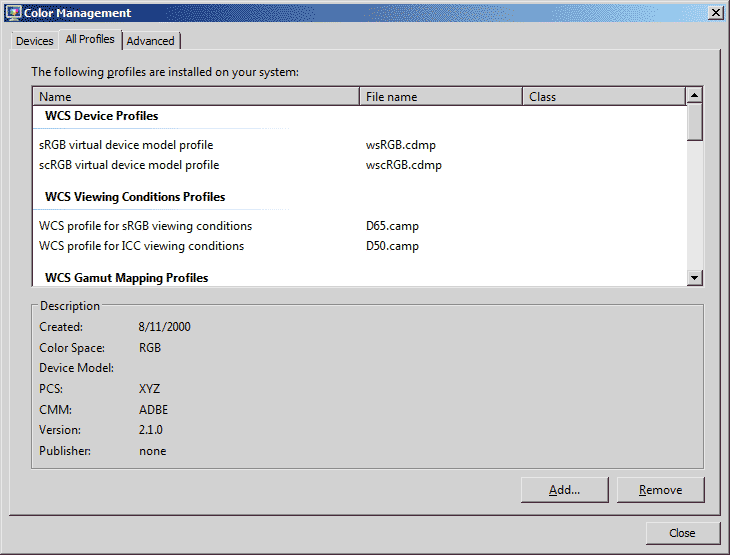Click the Color Management title bar icon
The image size is (730, 555).
14,13
